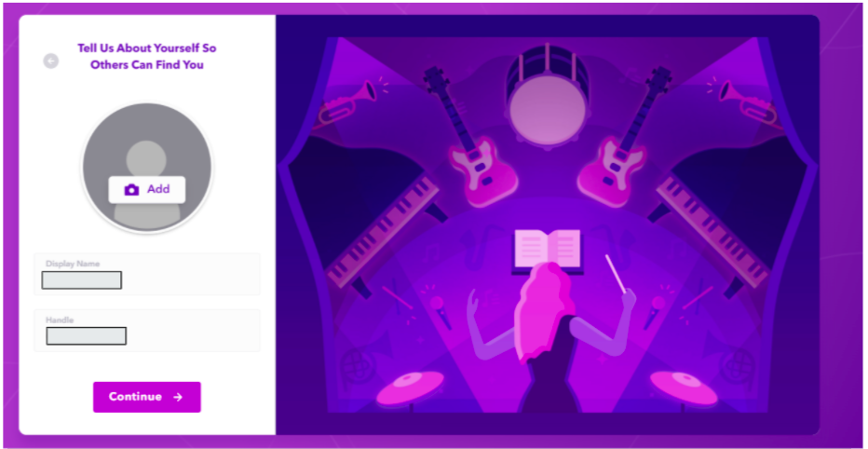
Task: Go back using the left arrow icon
Action: click(51, 61)
